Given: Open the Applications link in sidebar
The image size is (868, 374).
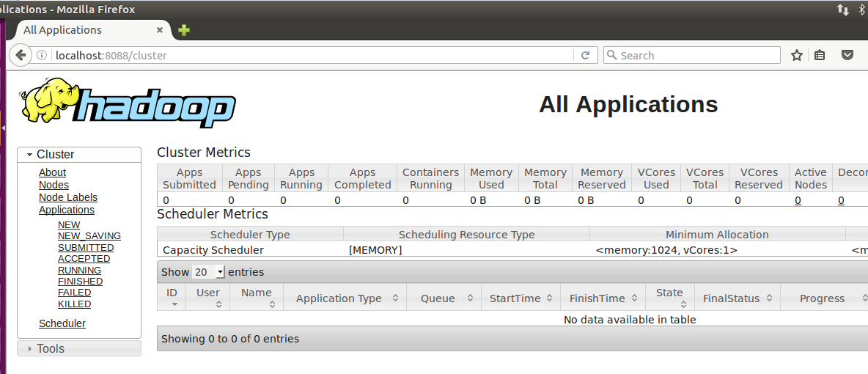Looking at the screenshot, I should [67, 210].
